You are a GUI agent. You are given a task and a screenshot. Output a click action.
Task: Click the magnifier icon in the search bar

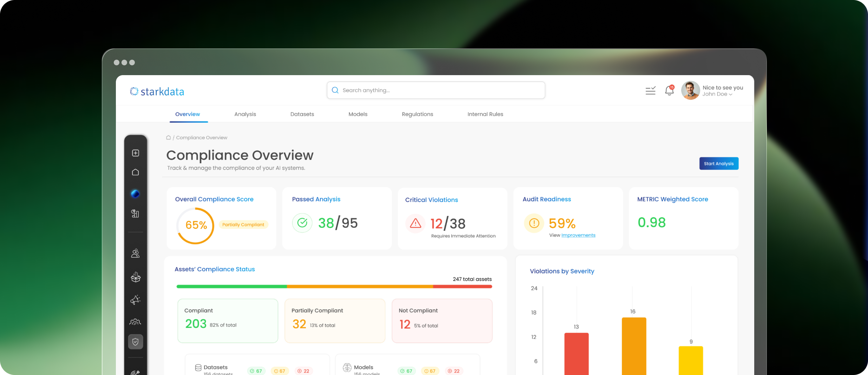point(335,90)
